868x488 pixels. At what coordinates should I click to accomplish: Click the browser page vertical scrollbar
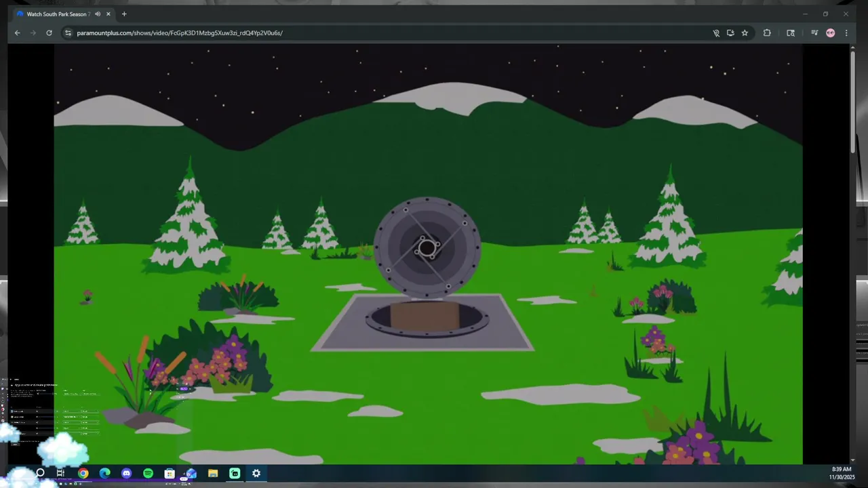tap(852, 102)
